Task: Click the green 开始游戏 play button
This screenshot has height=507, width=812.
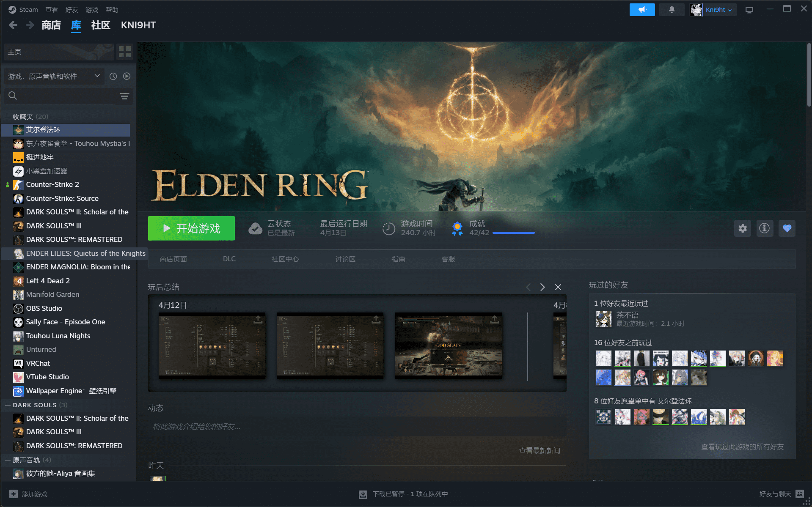Action: click(x=191, y=228)
